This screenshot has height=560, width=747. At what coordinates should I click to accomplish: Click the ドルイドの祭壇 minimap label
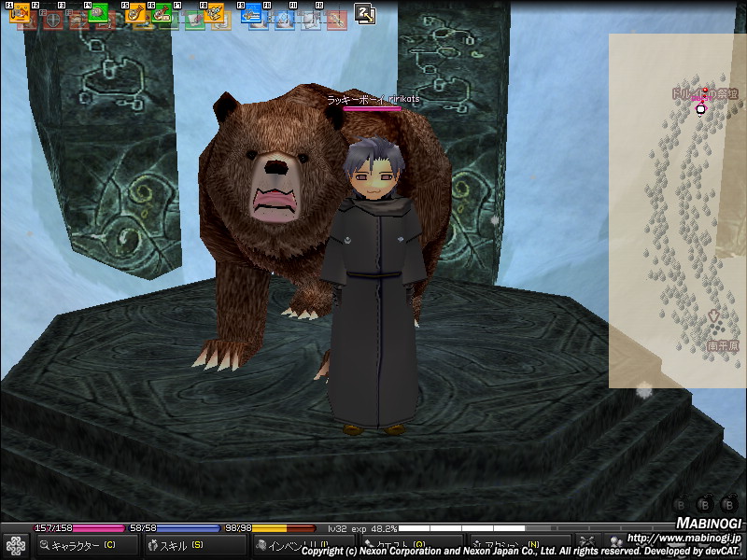pyautogui.click(x=705, y=94)
